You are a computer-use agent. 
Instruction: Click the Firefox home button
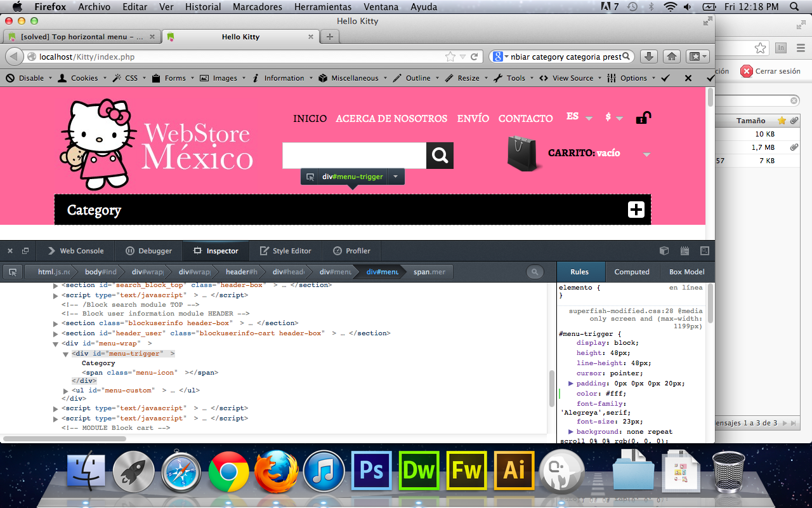click(x=672, y=57)
